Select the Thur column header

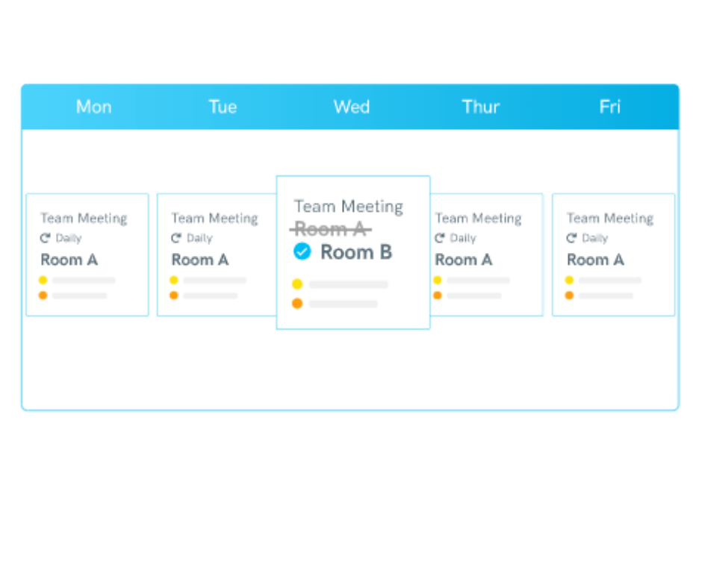tap(481, 107)
